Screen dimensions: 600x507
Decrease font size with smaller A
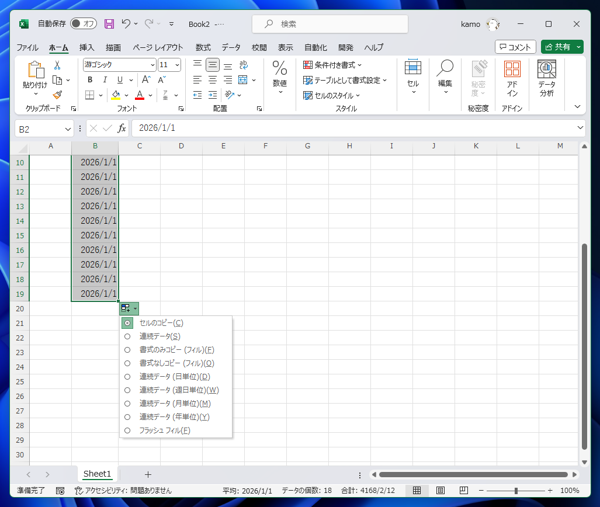pos(161,80)
